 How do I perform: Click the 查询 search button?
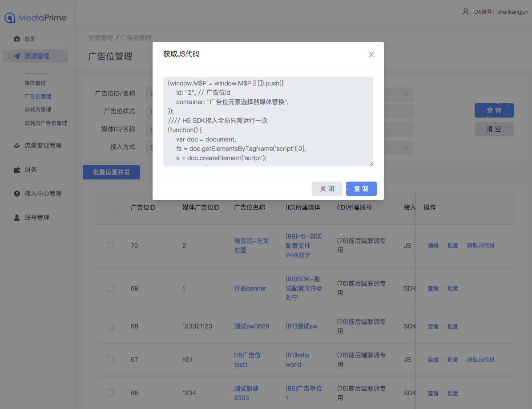(x=494, y=110)
